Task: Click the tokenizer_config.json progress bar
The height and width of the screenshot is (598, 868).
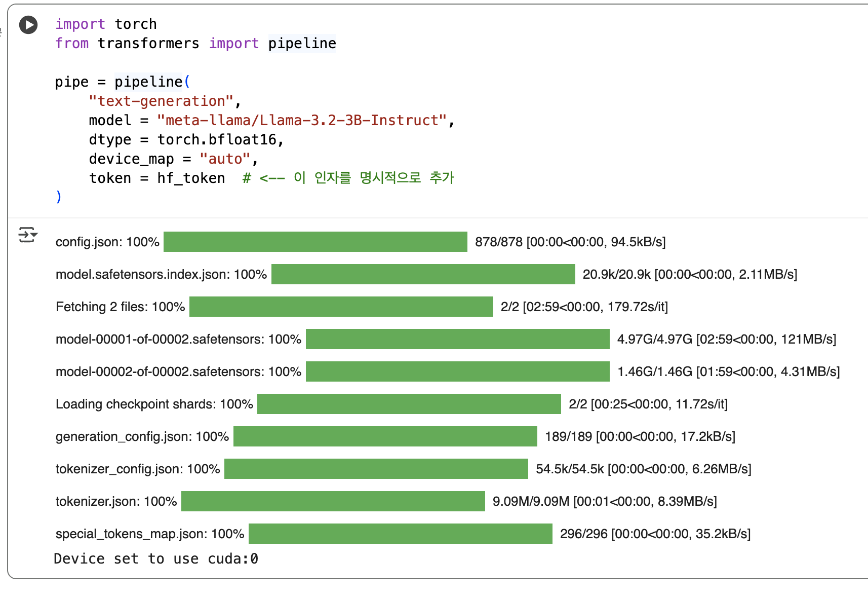Action: pyautogui.click(x=376, y=469)
